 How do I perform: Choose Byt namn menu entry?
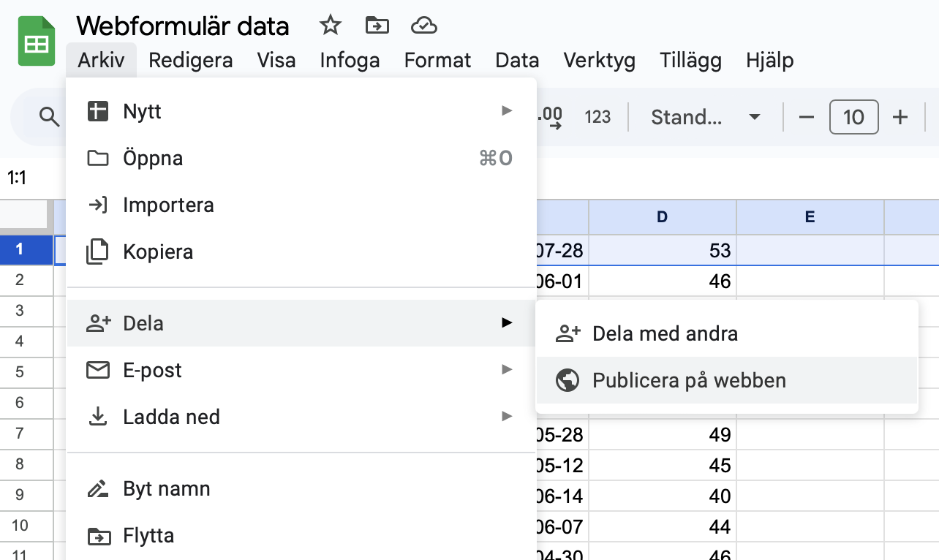point(301,488)
